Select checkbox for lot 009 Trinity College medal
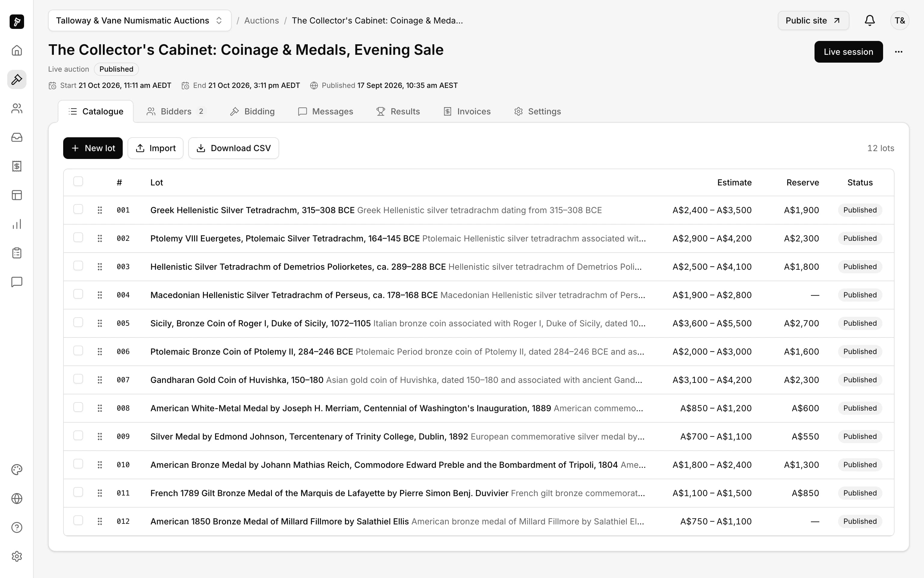924x578 pixels. (x=78, y=435)
